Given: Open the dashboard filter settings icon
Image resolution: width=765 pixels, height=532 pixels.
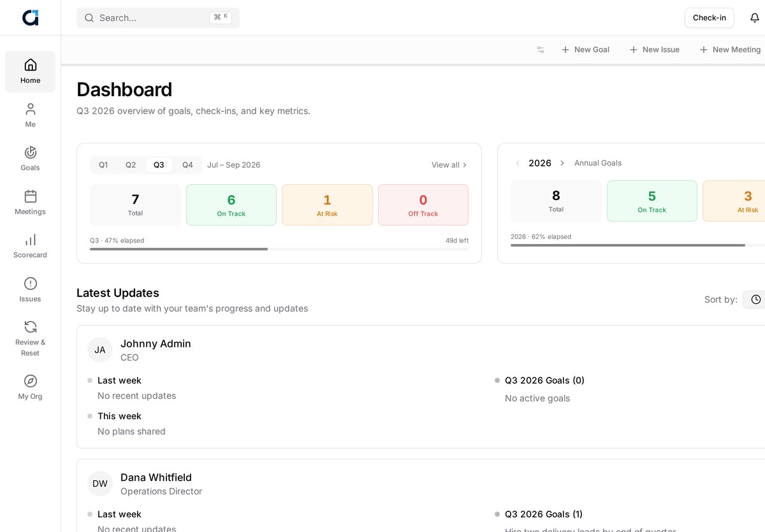Looking at the screenshot, I should pos(541,50).
